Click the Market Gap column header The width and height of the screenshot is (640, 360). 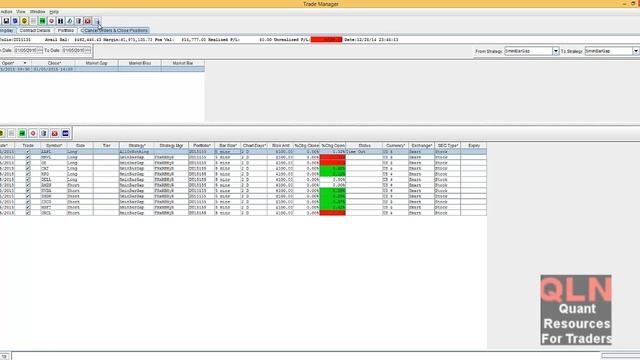point(97,63)
